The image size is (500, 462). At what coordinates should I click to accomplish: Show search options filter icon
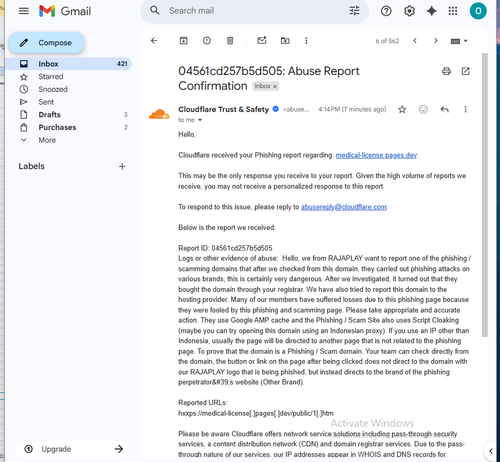pos(354,11)
